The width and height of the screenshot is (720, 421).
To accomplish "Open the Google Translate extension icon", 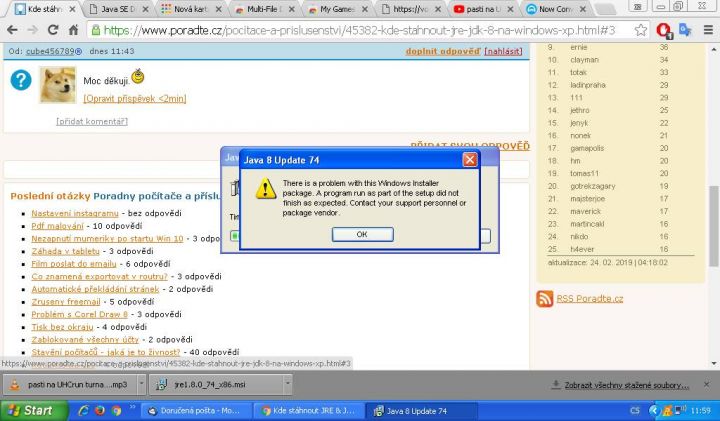I will click(685, 30).
